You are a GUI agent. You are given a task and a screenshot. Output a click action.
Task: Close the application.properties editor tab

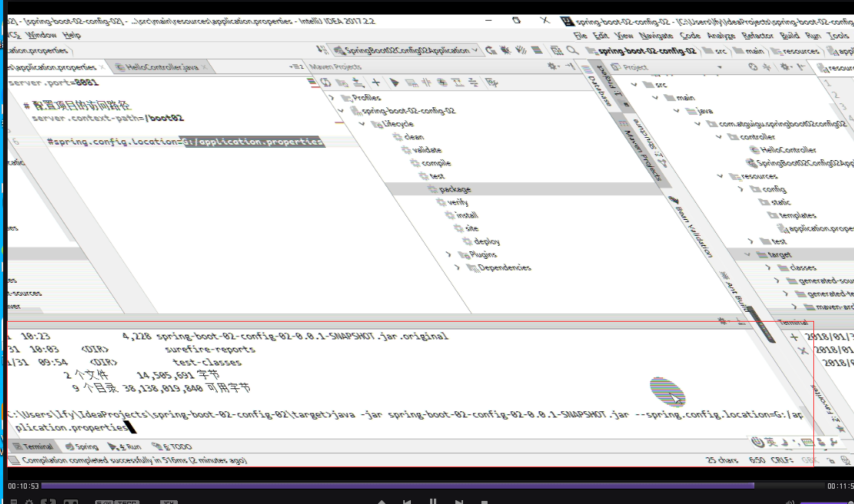[x=102, y=67]
